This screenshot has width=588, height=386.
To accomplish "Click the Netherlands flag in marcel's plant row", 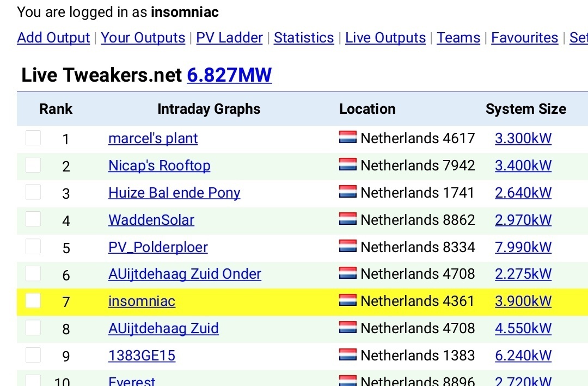I will click(x=347, y=138).
